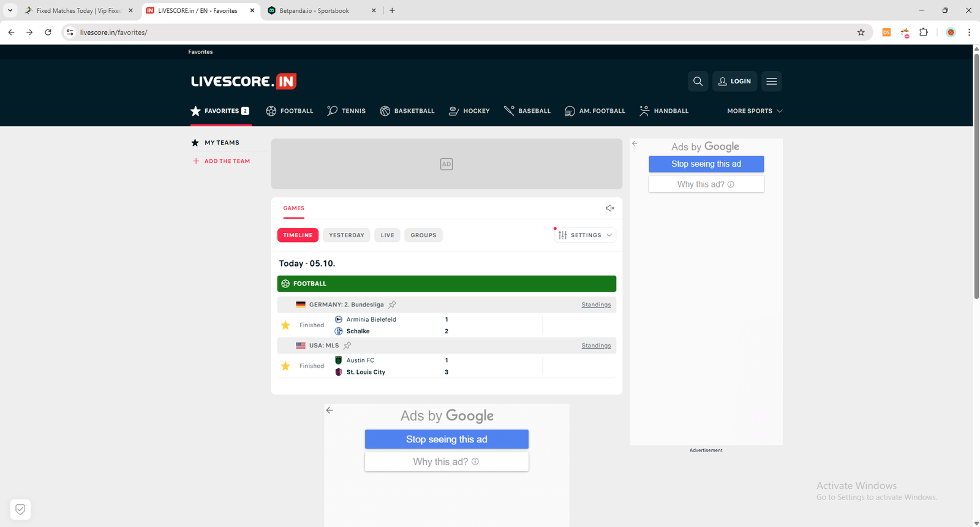Screen dimensions: 980x527
Task: Expand the More Sports menu
Action: click(754, 111)
